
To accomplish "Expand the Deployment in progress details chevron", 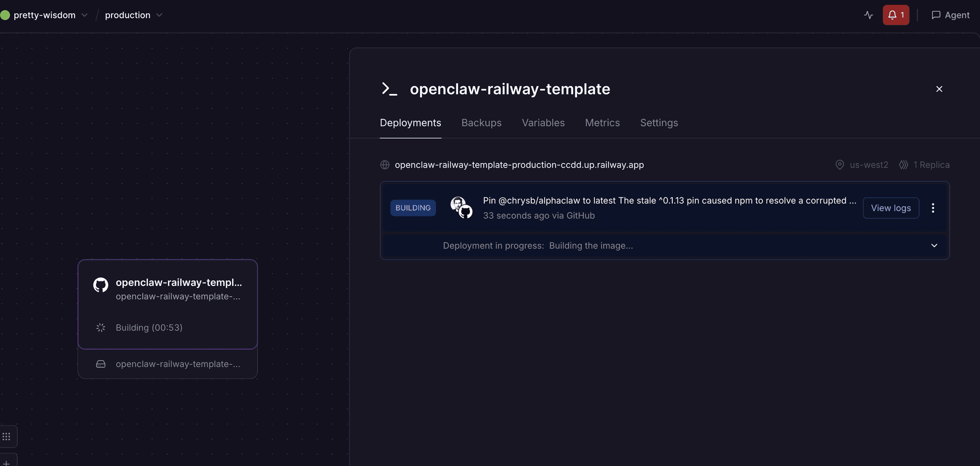I will (x=934, y=246).
